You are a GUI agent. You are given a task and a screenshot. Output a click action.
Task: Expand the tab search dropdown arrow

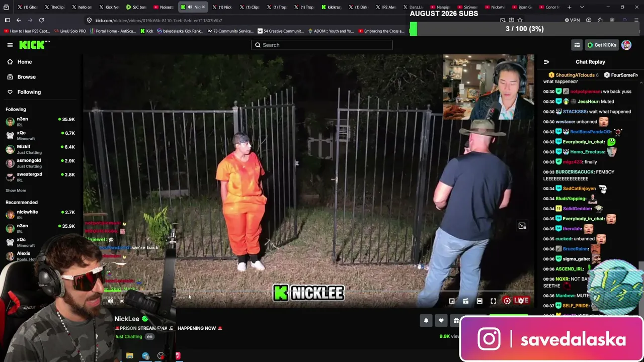tap(582, 7)
